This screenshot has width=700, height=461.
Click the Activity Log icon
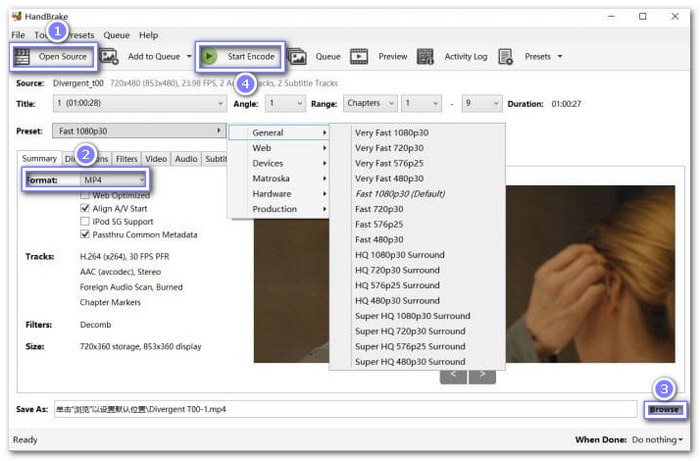point(425,57)
